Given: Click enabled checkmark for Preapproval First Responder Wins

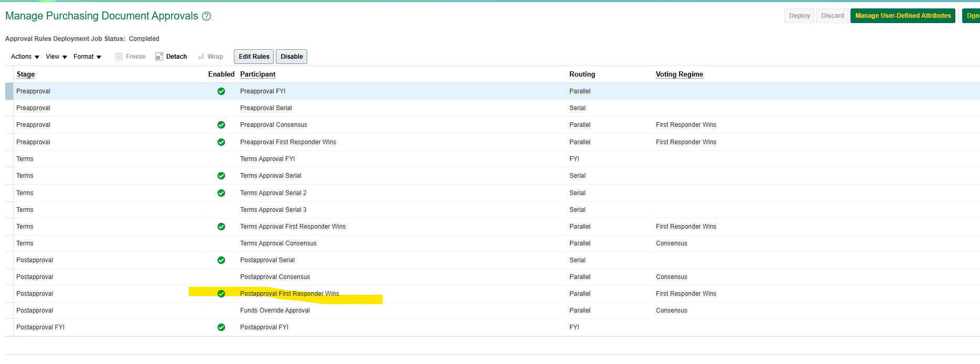Looking at the screenshot, I should (x=221, y=142).
